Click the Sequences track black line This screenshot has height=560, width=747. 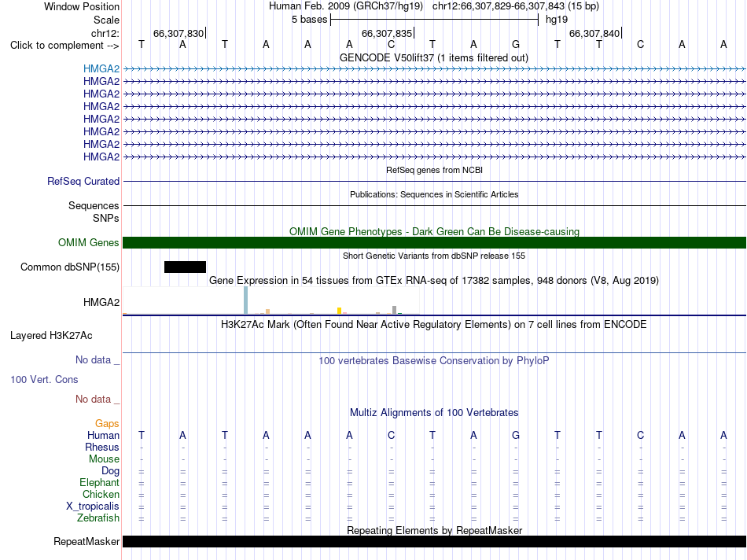tap(434, 205)
